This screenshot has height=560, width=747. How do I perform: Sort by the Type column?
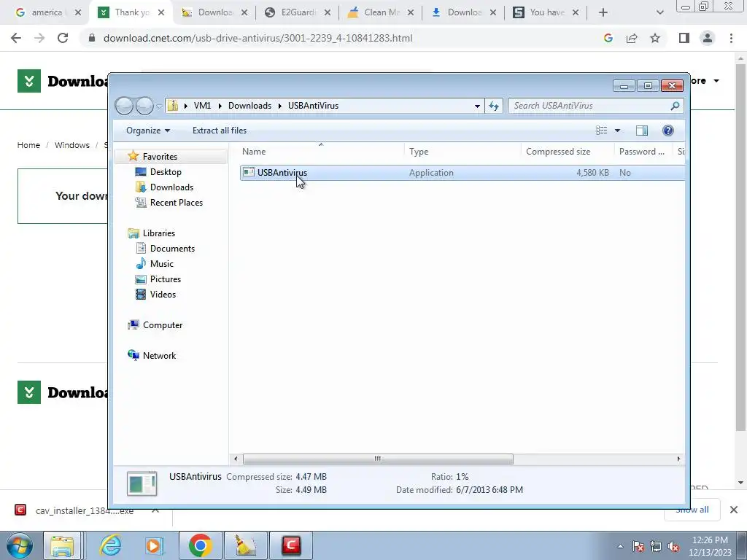[x=462, y=152]
